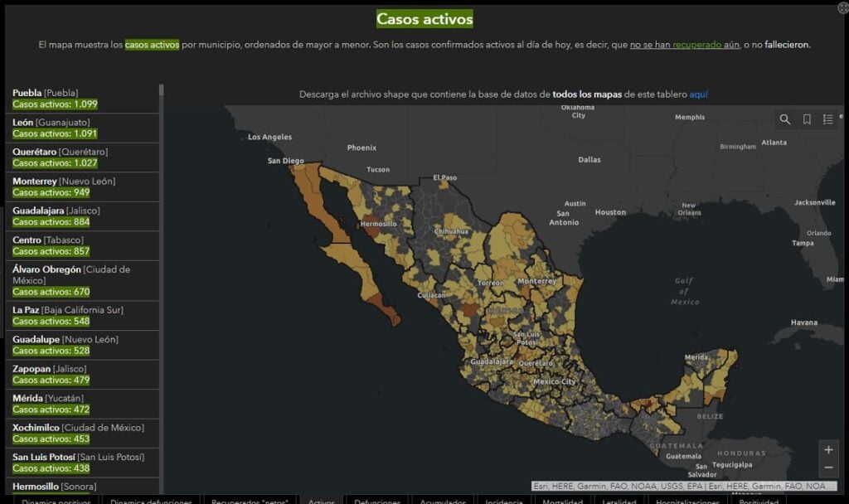Click the circular icon at the top right corner
The height and width of the screenshot is (504, 849).
tap(842, 7)
